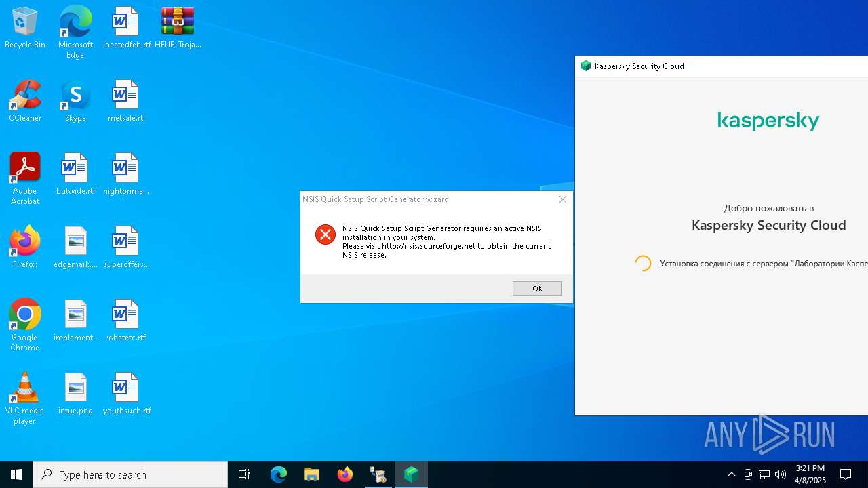Show hidden system tray icons
The height and width of the screenshot is (488, 868).
pos(731,474)
